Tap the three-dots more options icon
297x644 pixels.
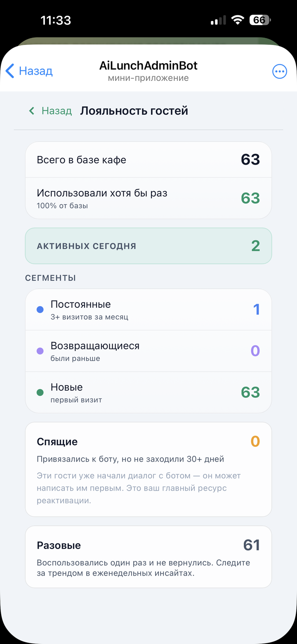pos(280,71)
